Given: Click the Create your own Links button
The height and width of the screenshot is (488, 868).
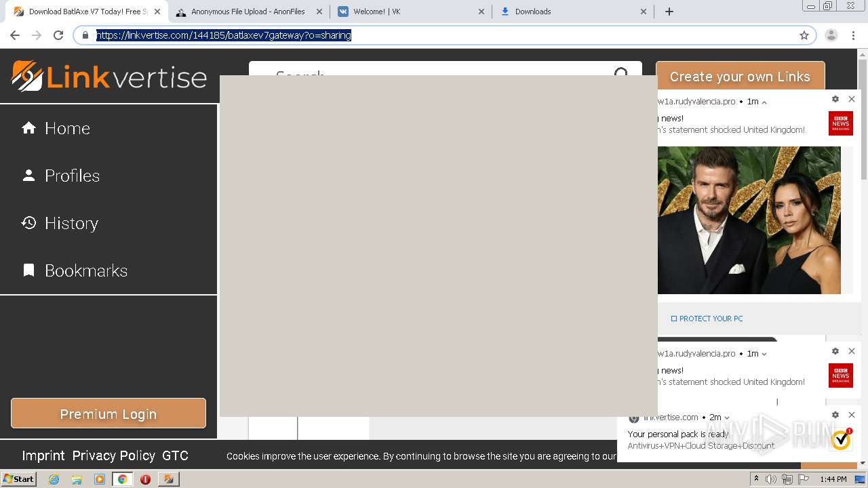Looking at the screenshot, I should [740, 77].
